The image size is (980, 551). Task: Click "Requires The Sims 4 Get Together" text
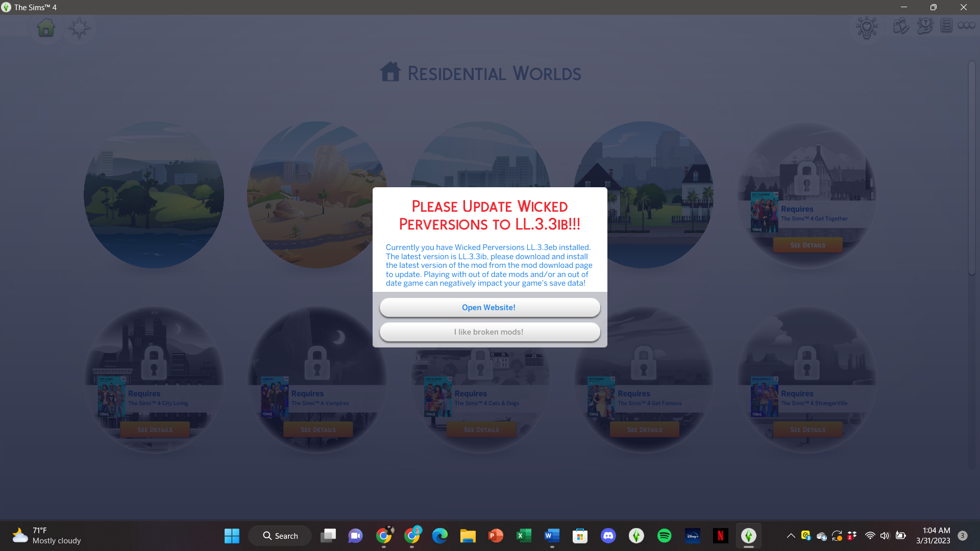pos(814,213)
